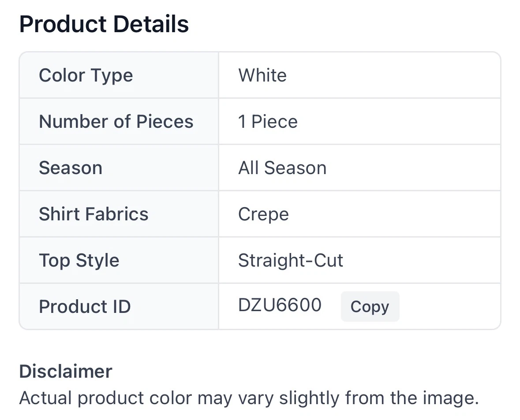This screenshot has height=420, width=520.
Task: Select the White color value
Action: 262,75
